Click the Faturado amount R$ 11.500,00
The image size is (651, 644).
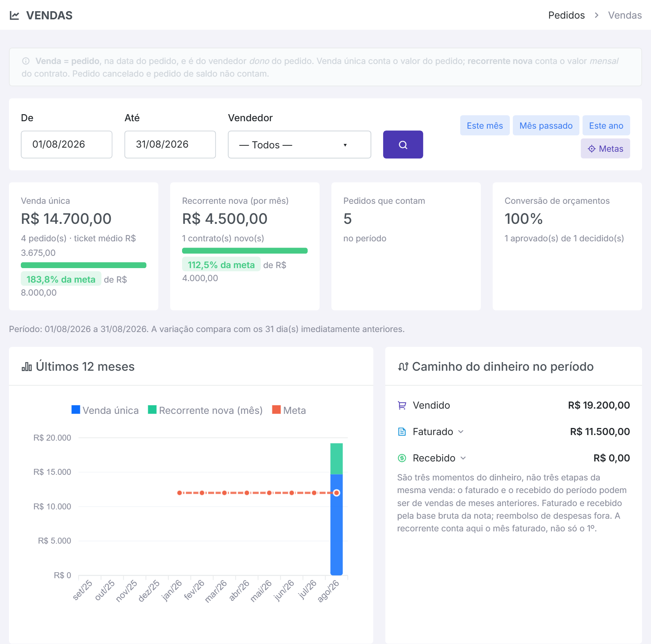(600, 432)
